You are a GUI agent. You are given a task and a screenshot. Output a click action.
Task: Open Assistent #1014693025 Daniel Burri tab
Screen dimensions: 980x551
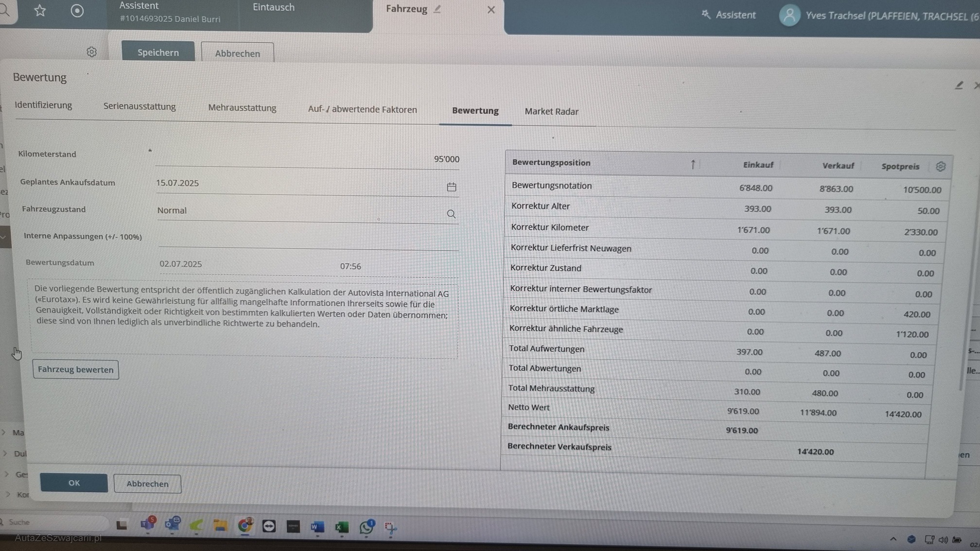point(170,12)
